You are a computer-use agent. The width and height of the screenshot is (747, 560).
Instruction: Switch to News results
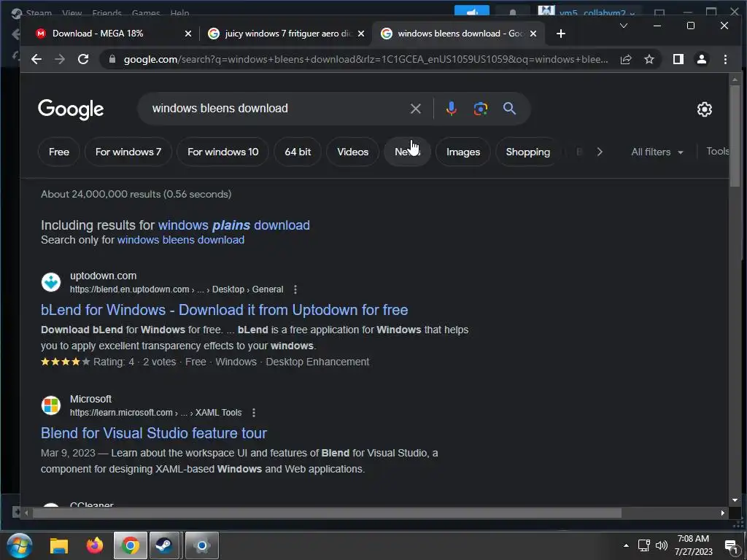(407, 152)
